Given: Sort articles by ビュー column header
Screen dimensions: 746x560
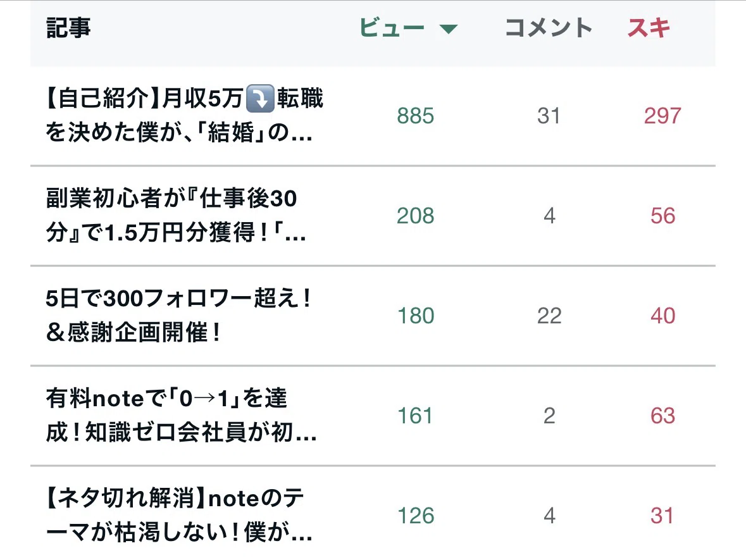Looking at the screenshot, I should (x=392, y=28).
